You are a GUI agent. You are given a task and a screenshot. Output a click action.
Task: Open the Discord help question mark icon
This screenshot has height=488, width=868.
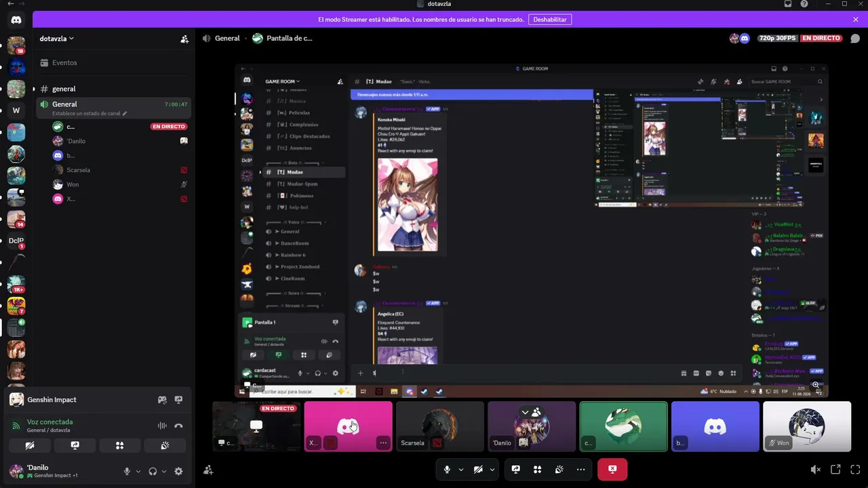tap(804, 4)
